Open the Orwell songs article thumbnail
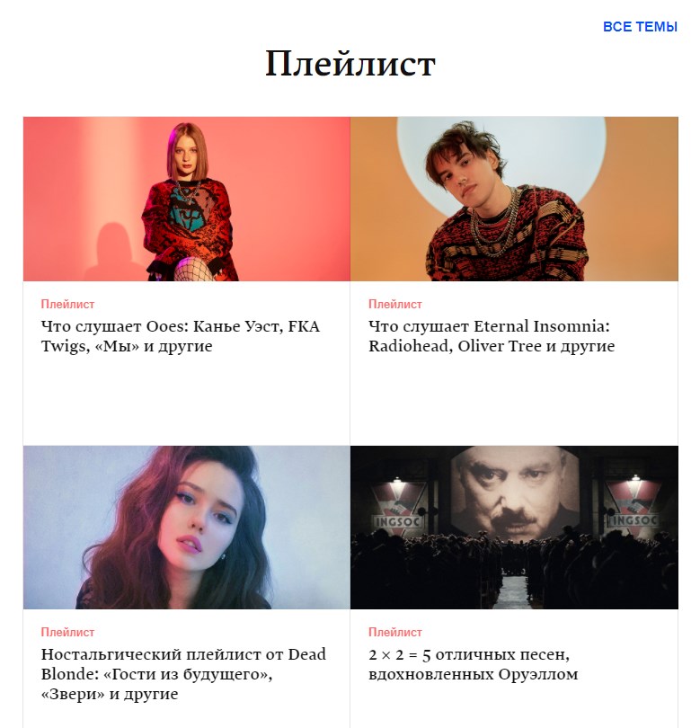This screenshot has width=700, height=728. pyautogui.click(x=514, y=527)
